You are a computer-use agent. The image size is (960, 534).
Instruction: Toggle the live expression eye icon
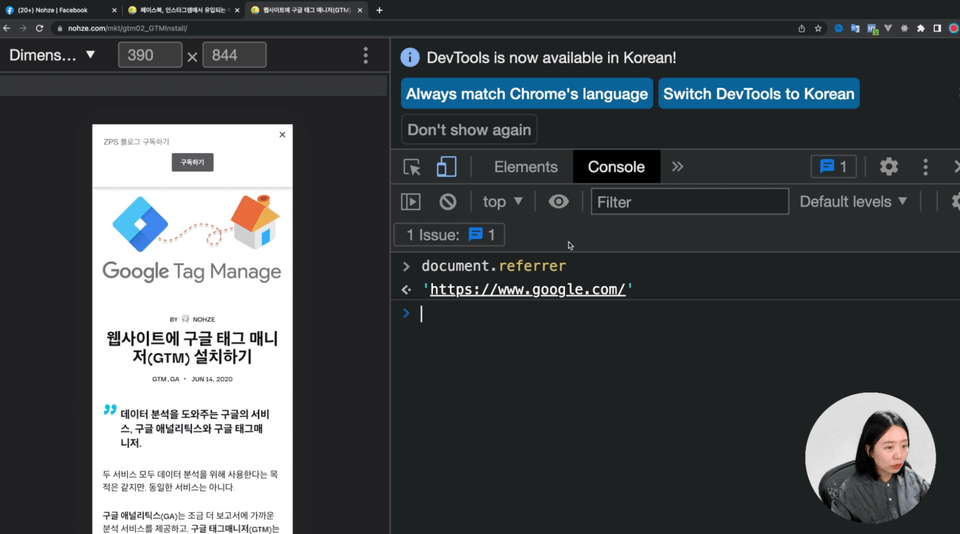558,201
